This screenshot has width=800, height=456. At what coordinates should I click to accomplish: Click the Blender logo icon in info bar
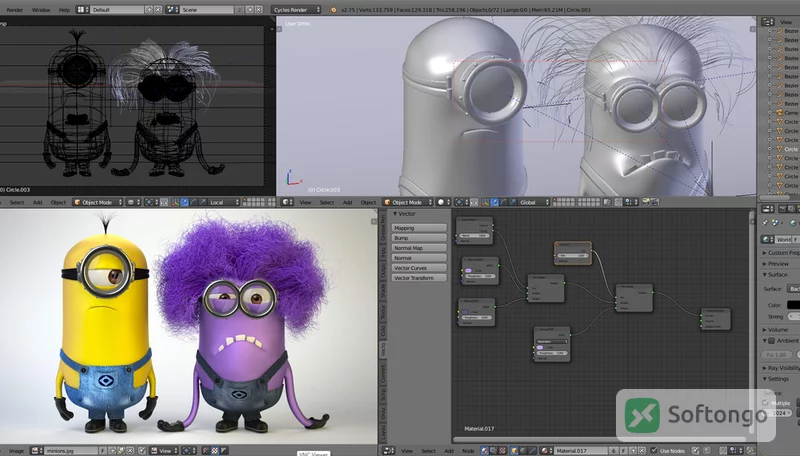(334, 10)
